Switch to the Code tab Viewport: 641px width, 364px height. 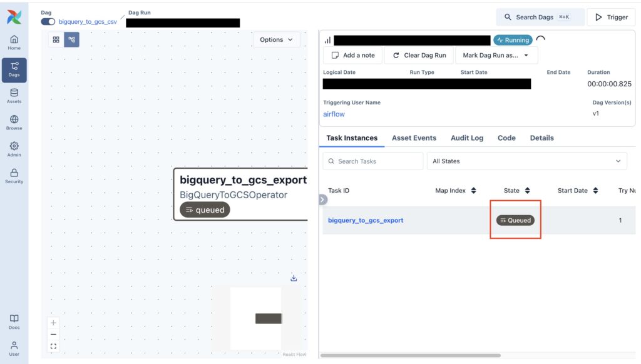(x=506, y=138)
